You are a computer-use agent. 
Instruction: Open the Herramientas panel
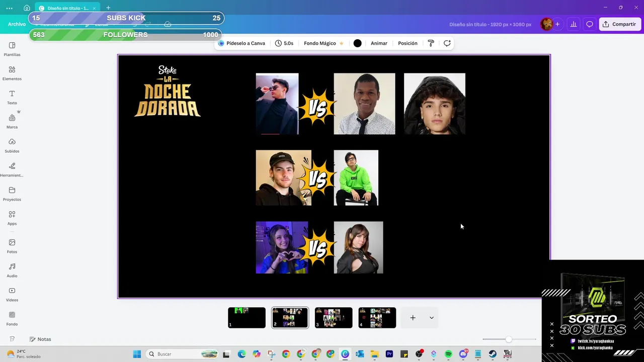12,170
